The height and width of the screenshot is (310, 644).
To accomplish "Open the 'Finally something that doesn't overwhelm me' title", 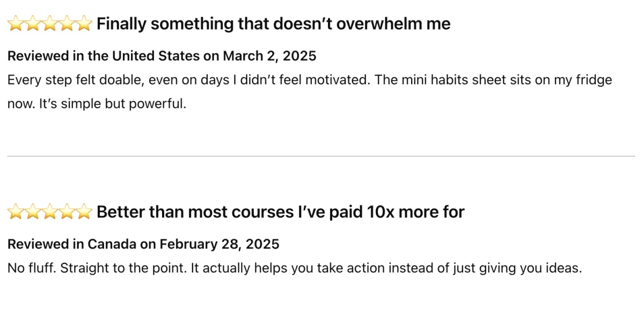I will click(x=274, y=24).
